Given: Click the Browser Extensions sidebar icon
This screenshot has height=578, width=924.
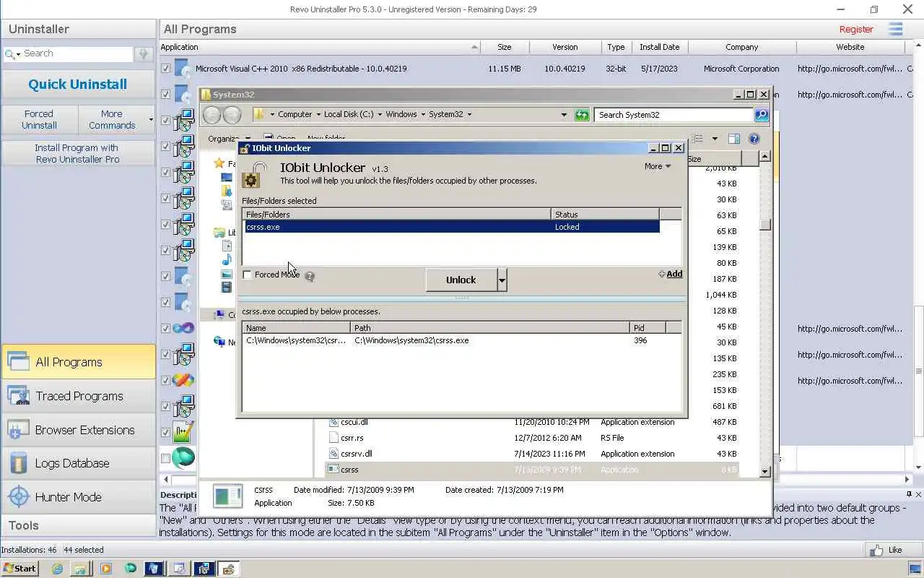Looking at the screenshot, I should pyautogui.click(x=18, y=430).
